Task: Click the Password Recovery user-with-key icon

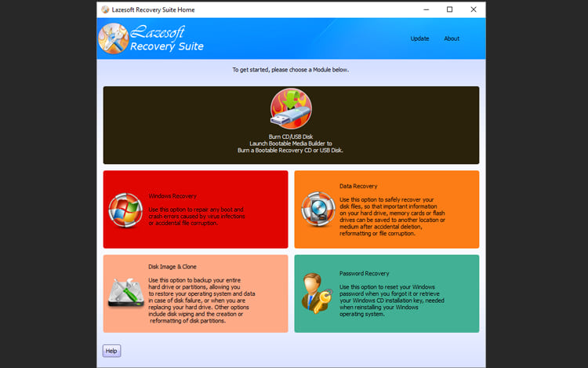Action: click(x=318, y=293)
